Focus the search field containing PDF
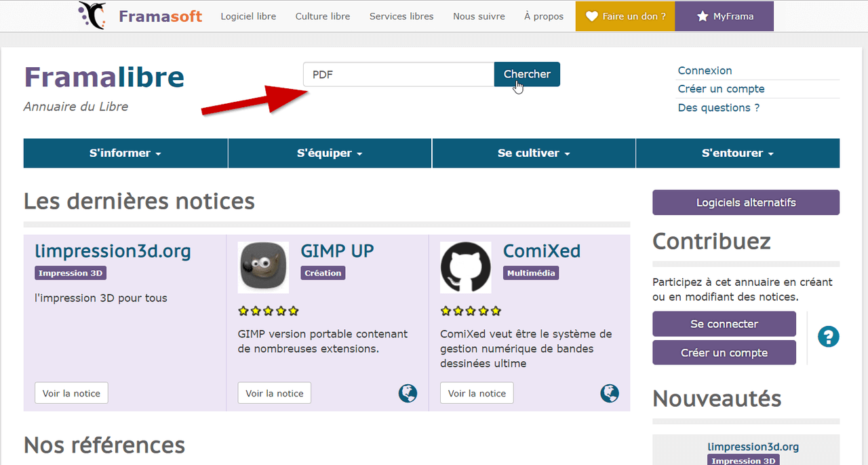 tap(399, 74)
